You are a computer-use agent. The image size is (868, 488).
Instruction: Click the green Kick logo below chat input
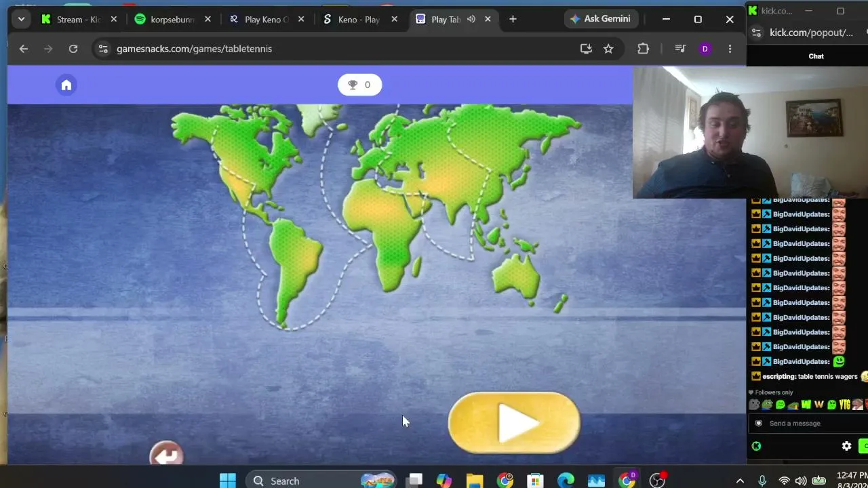pos(756,446)
